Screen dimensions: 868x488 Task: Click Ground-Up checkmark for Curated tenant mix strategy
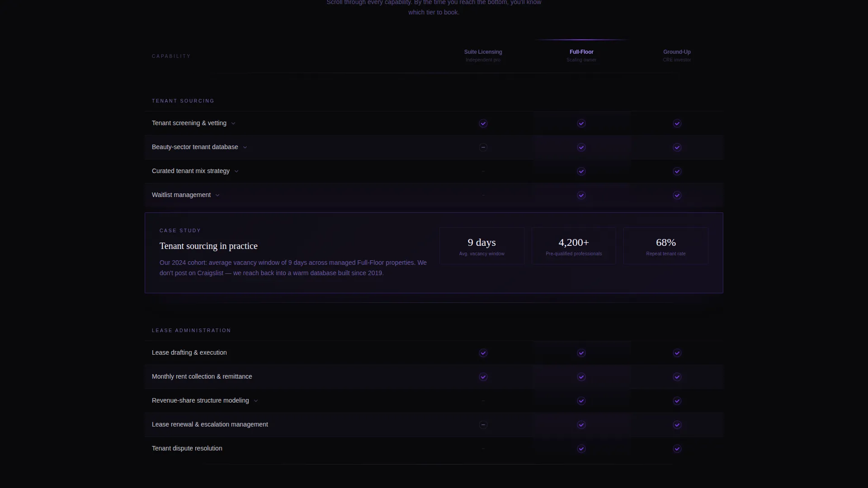(x=677, y=171)
